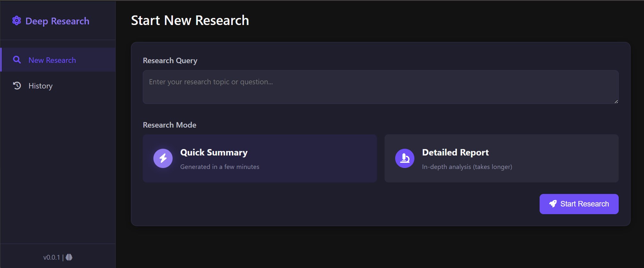Click the v0.0.1 version label
Screen dimensions: 644x268
coord(52,257)
